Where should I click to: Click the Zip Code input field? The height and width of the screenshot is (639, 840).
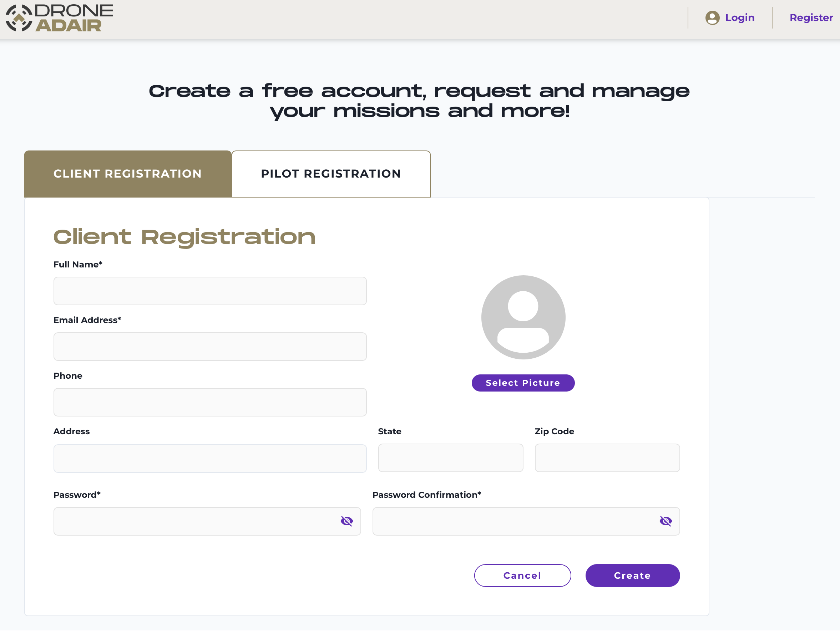(607, 457)
